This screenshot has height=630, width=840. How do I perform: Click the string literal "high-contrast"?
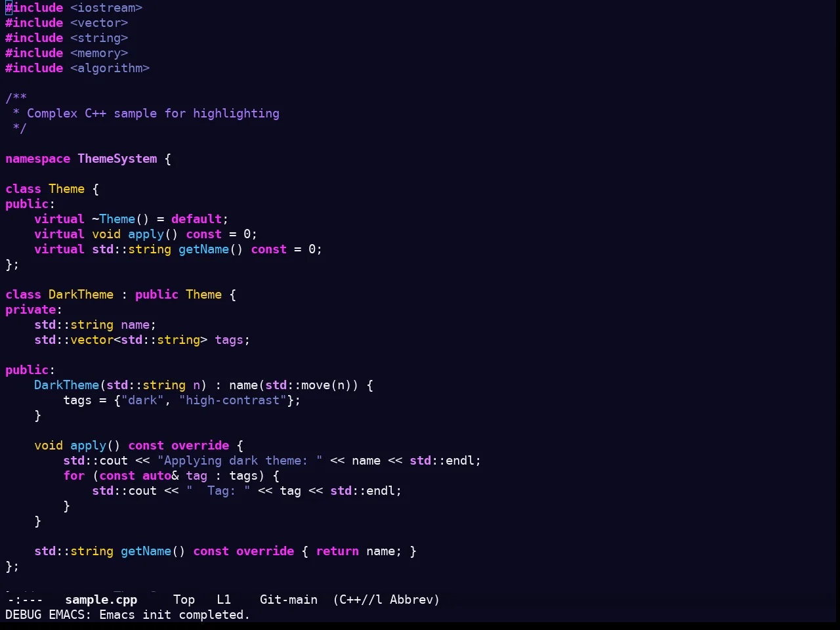coord(233,400)
